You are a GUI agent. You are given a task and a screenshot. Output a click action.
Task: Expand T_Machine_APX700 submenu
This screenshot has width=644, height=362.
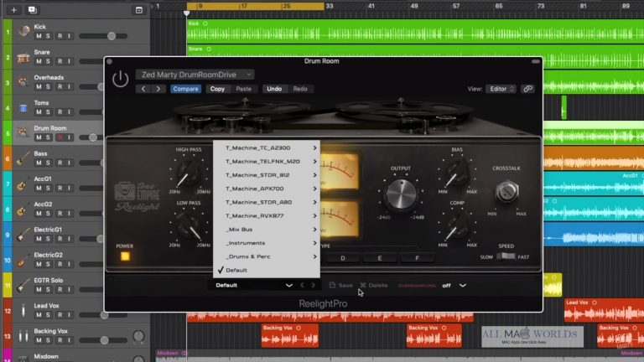(267, 189)
